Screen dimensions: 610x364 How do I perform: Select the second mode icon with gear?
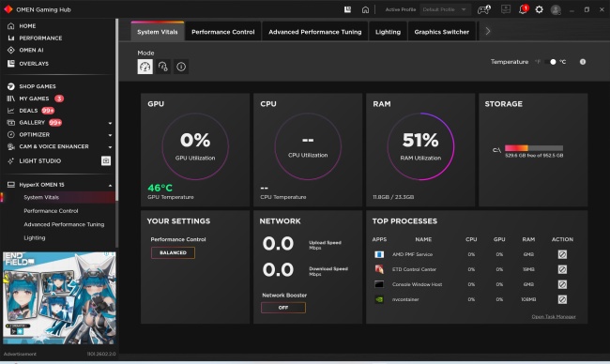pyautogui.click(x=163, y=67)
